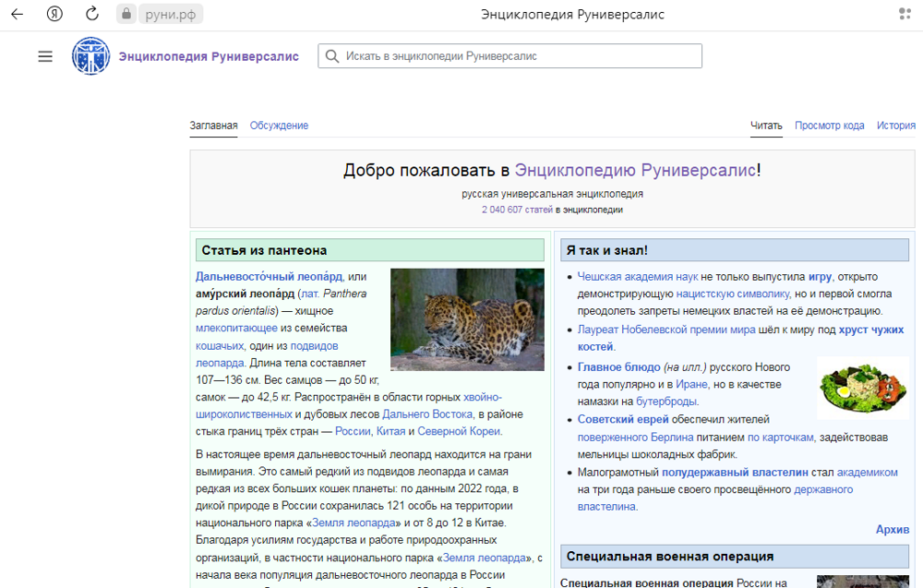Click the Энциклопедия Руниверсалис site title
923x588 pixels.
tap(209, 56)
